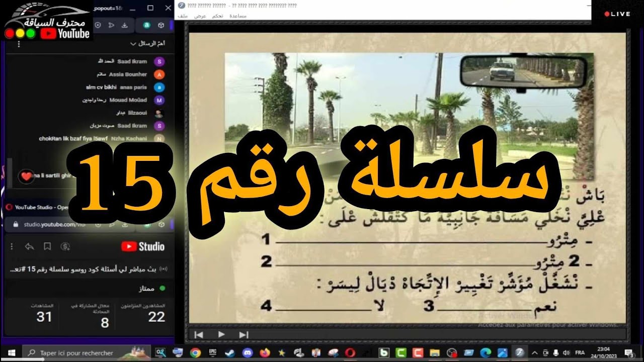This screenshot has height=362, width=644.
Task: Expand the top messages chat filter dropdown
Action: 147,44
